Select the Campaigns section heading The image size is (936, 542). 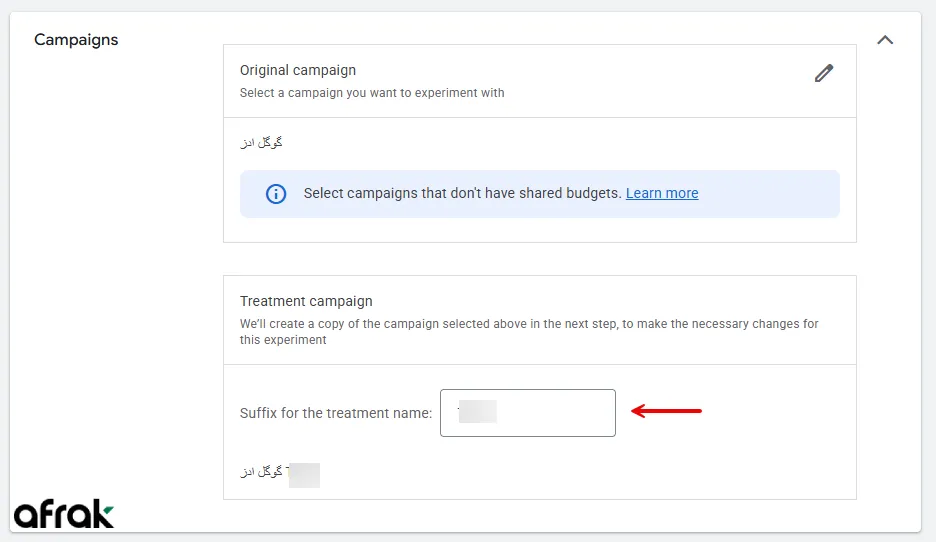[76, 40]
